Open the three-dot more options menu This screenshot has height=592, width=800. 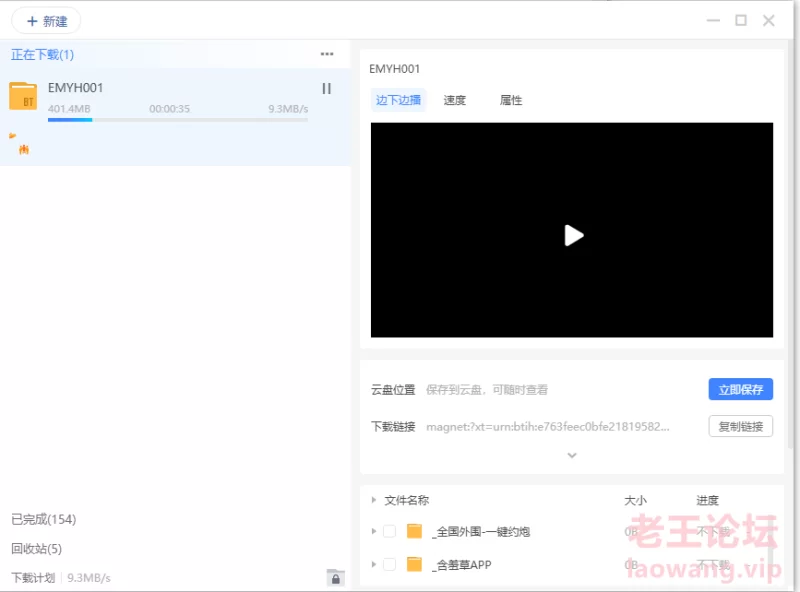[327, 54]
